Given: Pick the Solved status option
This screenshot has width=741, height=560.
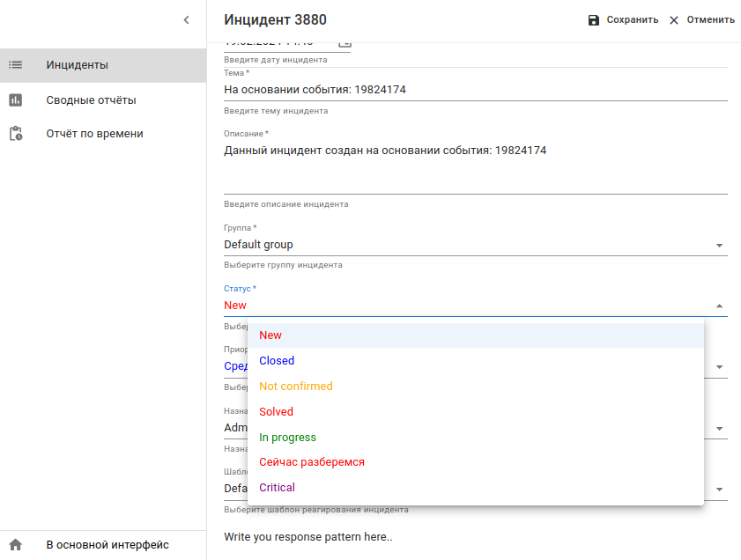Looking at the screenshot, I should coord(277,412).
